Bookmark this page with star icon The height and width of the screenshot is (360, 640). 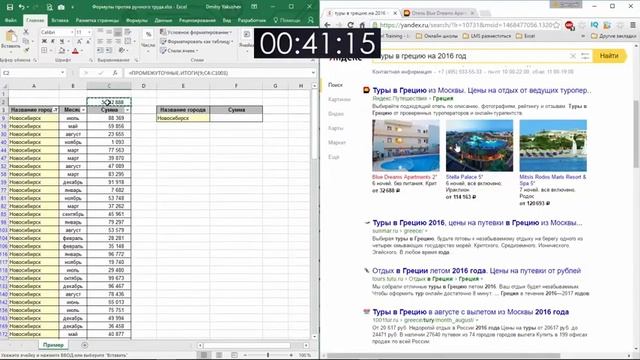click(556, 25)
